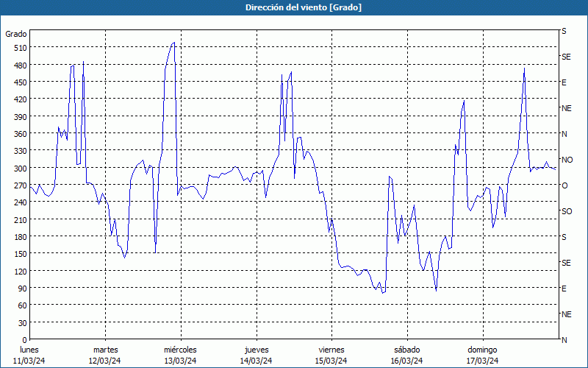This screenshot has width=588, height=368.
Task: Select the 480 value on the left axis
Action: click(x=21, y=66)
